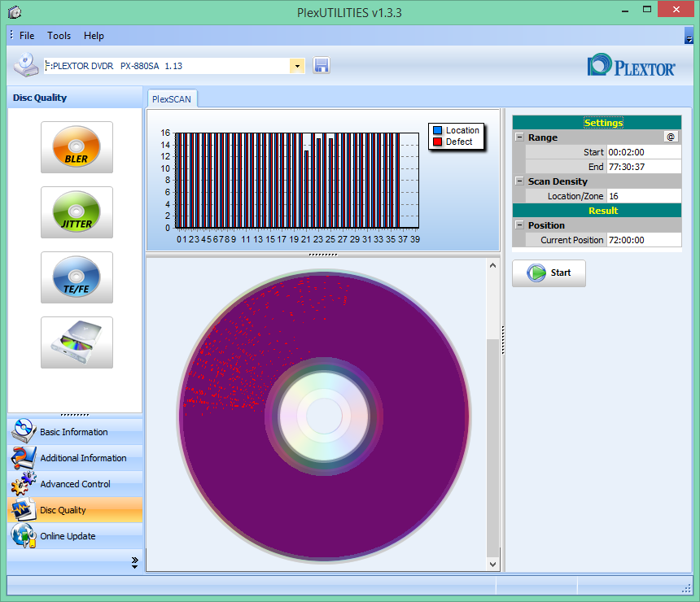Viewport: 700px width, 602px height.
Task: Start the PlexSCAN test
Action: 549,273
